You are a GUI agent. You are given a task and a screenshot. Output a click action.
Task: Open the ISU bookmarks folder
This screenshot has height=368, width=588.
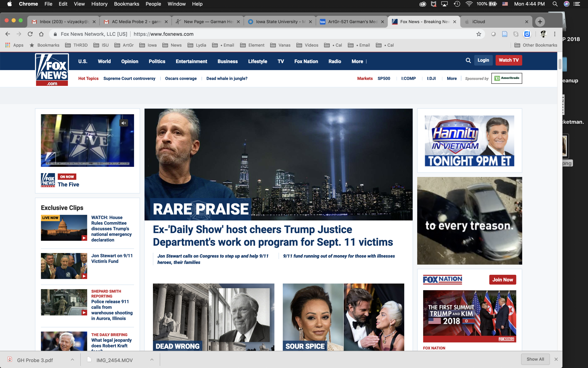(101, 45)
